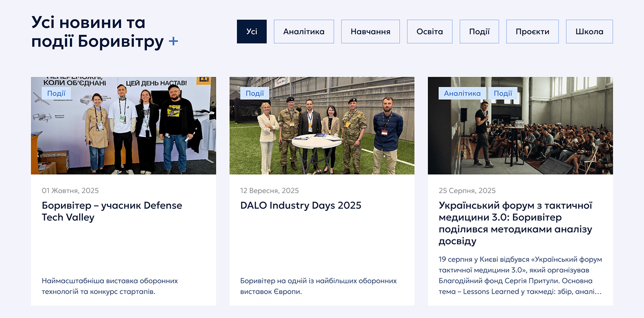Screen dimensions: 644x318
Task: Click Події tag on the DALO card
Action: 255,93
